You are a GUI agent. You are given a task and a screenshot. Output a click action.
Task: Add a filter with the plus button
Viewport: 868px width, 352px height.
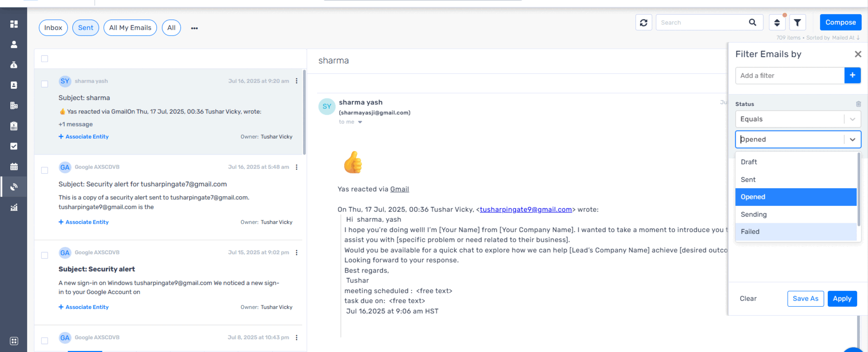[853, 75]
